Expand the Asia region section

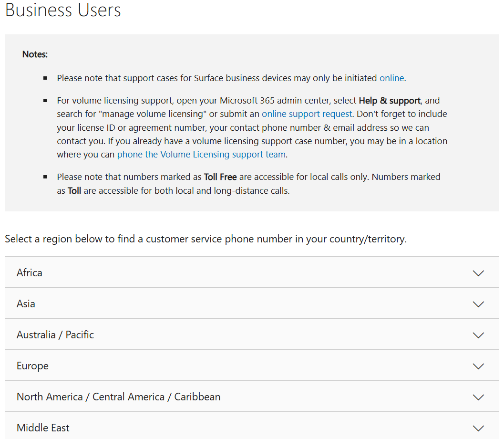tap(26, 304)
